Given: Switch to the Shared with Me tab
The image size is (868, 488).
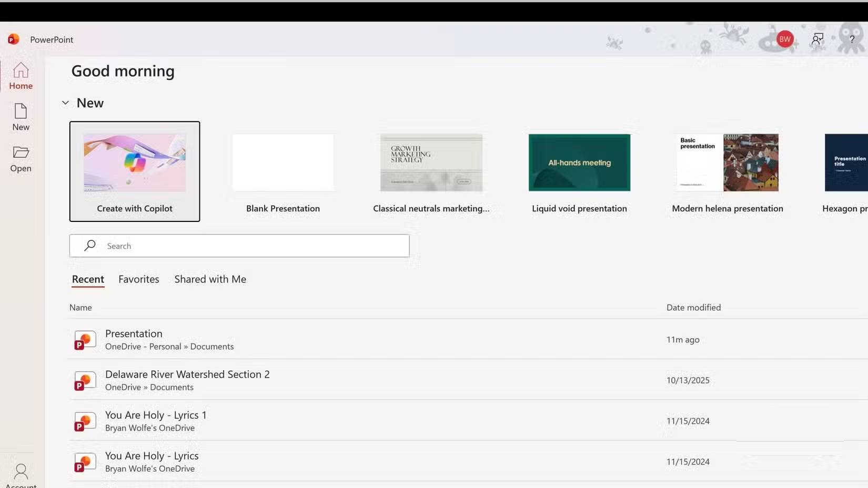Looking at the screenshot, I should point(210,279).
